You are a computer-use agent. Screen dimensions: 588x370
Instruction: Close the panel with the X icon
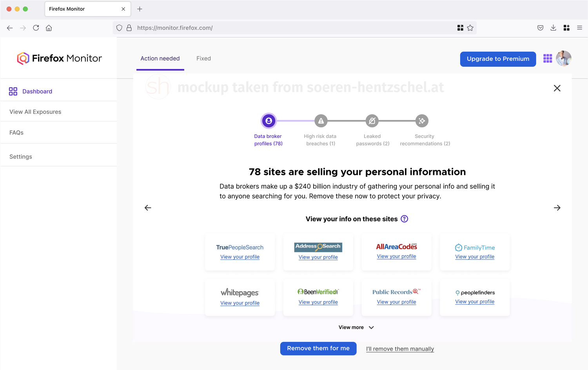pyautogui.click(x=557, y=88)
